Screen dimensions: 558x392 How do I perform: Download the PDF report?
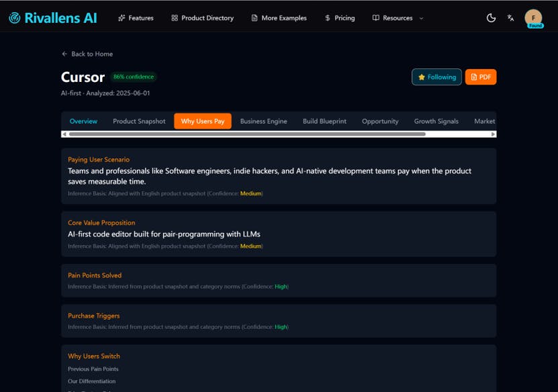click(481, 77)
